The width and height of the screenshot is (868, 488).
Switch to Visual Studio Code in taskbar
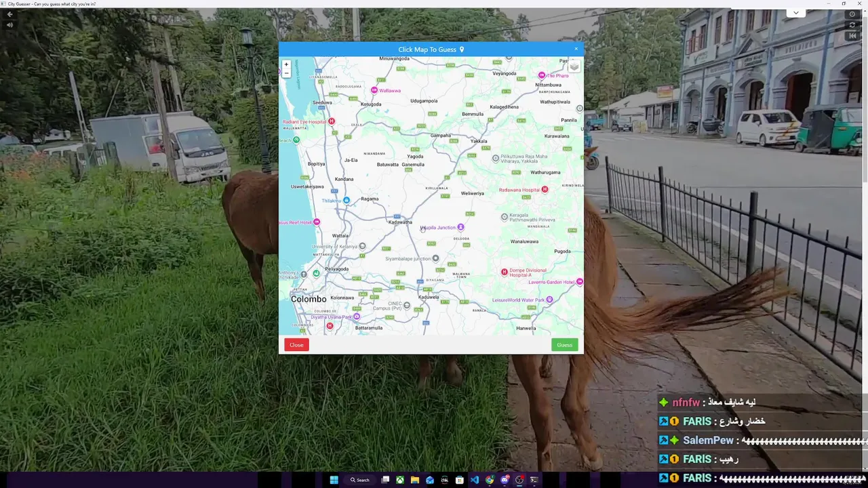tap(475, 480)
